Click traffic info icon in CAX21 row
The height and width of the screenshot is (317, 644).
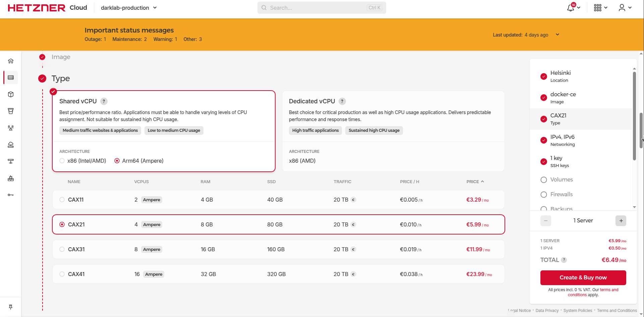[353, 224]
